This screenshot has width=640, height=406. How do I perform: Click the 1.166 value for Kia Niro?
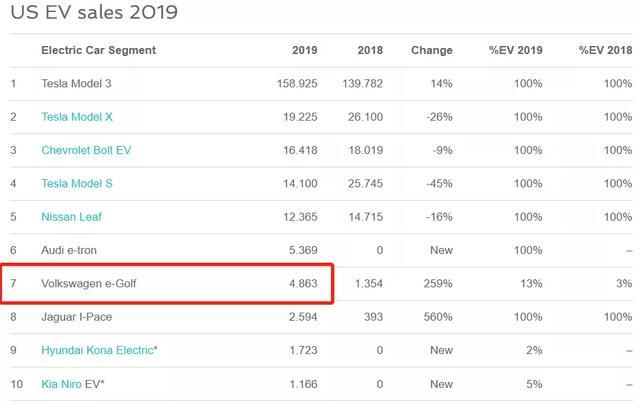304,384
